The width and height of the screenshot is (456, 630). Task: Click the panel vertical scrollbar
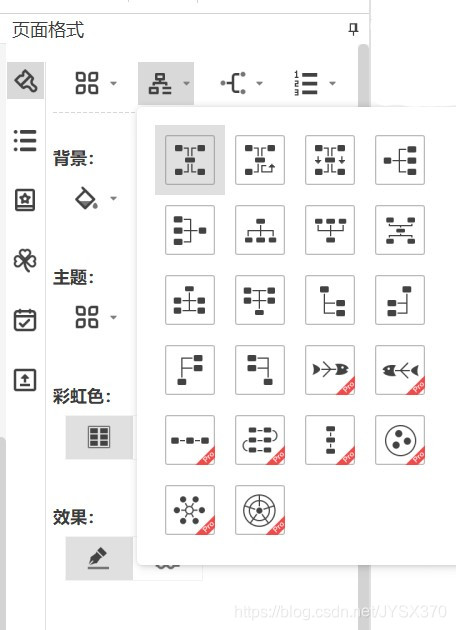click(364, 74)
